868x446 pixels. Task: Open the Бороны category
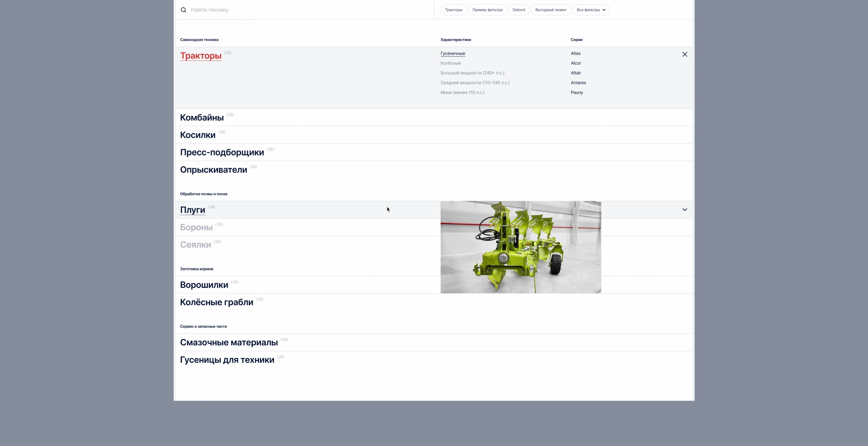(196, 227)
